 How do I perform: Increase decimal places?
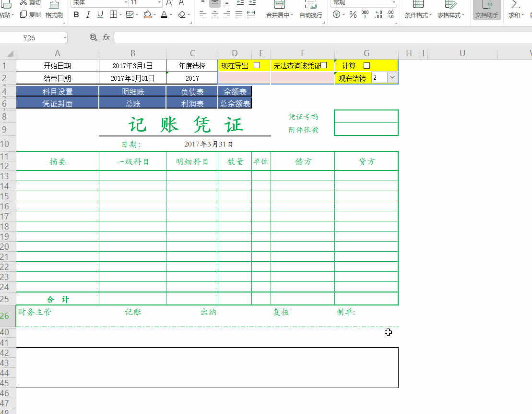378,14
